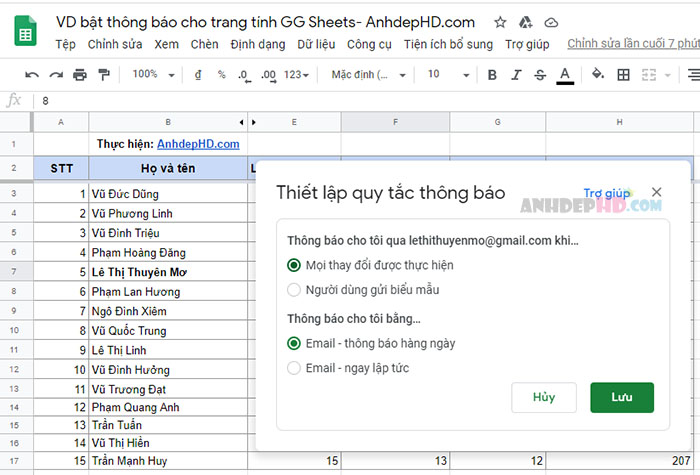The width and height of the screenshot is (700, 475).
Task: Select cell 'Phạm Quang Anh'
Action: tap(168, 407)
